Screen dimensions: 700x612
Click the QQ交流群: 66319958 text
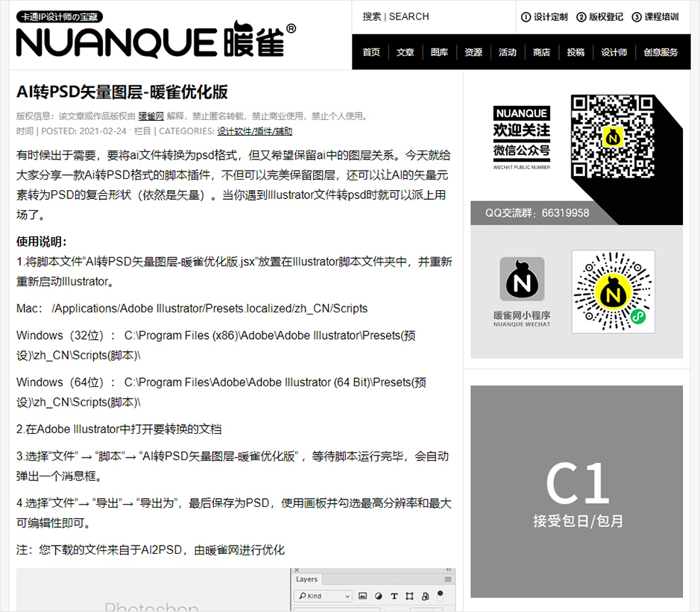coord(537,213)
